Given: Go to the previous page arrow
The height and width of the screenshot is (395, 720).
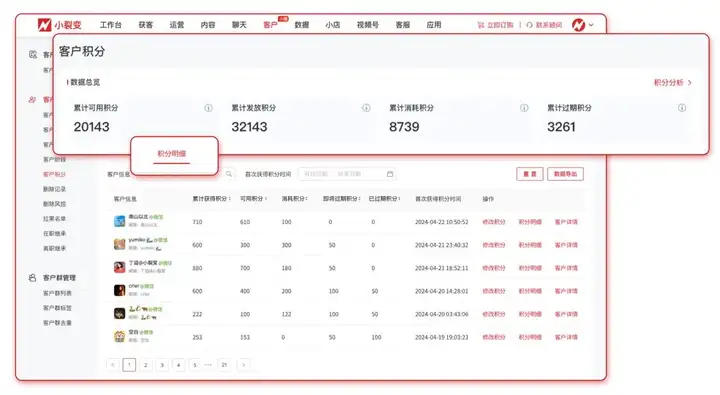Looking at the screenshot, I should click(x=112, y=365).
